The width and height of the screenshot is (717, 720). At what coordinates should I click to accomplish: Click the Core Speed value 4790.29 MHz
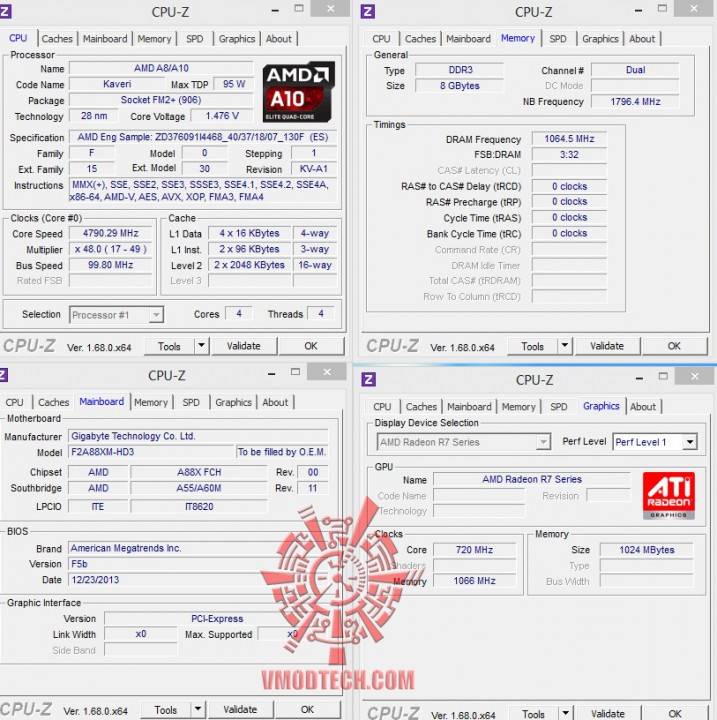111,233
